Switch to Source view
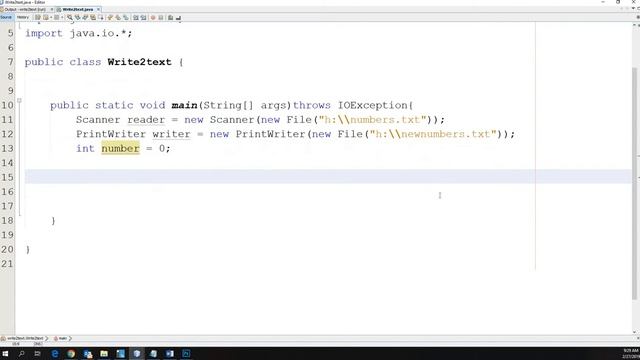This screenshot has width=640, height=360. point(6,17)
